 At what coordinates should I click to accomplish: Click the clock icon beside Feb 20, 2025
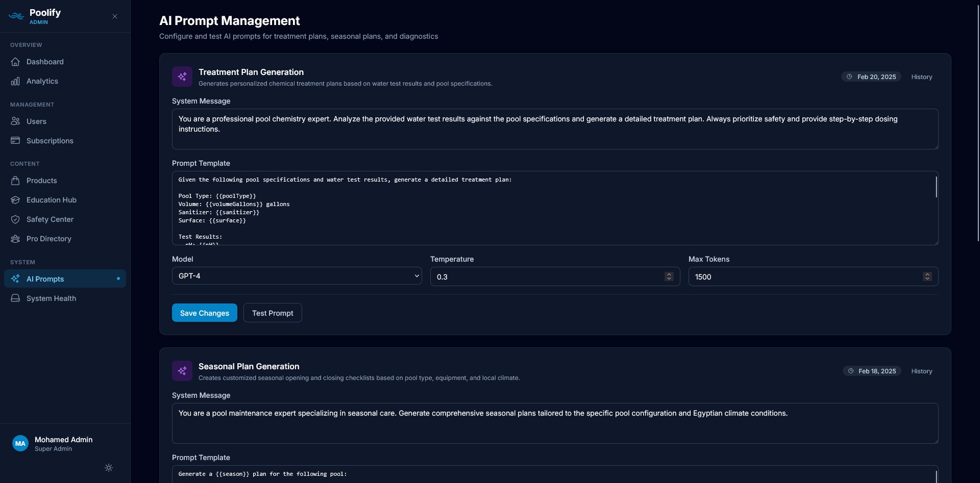tap(849, 77)
